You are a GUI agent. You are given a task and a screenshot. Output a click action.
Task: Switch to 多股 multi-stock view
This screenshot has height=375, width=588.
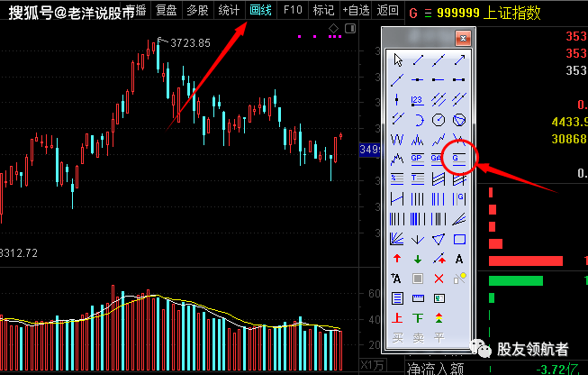tap(197, 10)
